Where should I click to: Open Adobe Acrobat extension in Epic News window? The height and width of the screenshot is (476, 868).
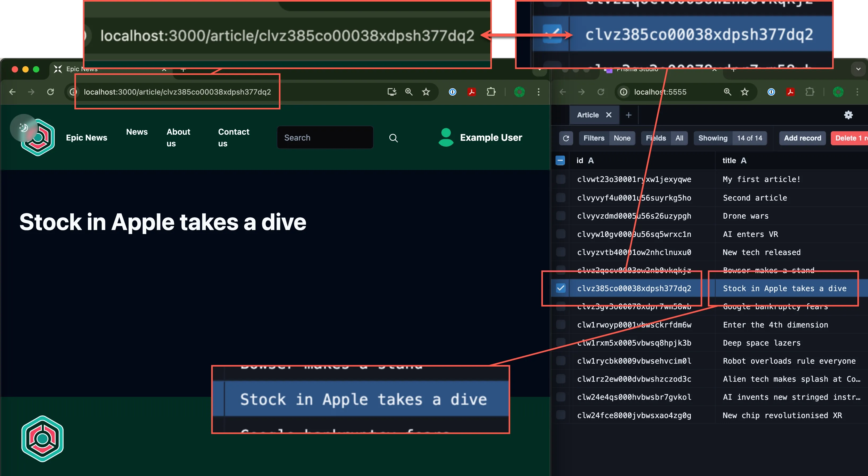coord(472,92)
